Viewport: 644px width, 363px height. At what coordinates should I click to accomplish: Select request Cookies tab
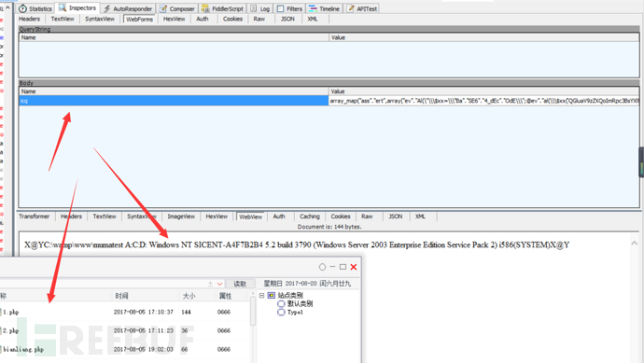click(x=233, y=19)
